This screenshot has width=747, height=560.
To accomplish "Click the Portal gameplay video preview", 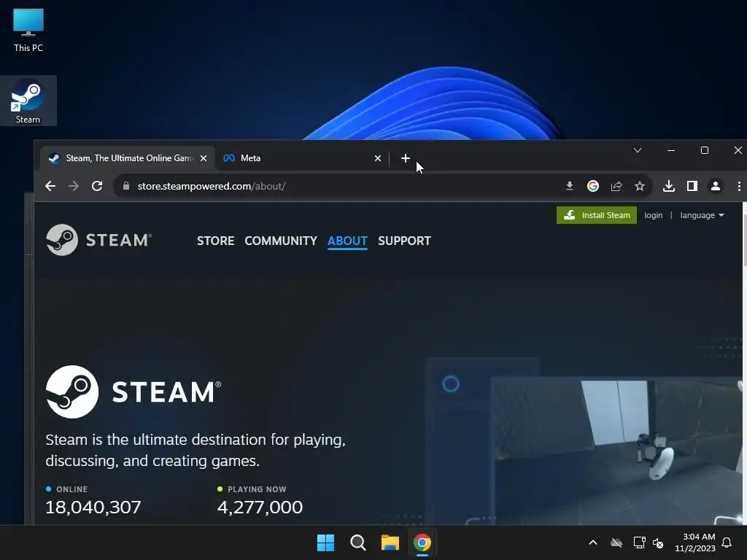I will 617,451.
